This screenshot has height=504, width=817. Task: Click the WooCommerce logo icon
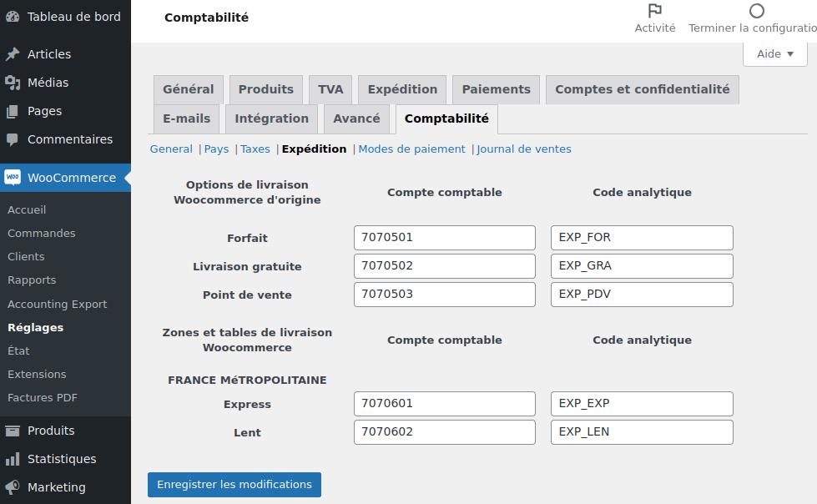point(13,178)
